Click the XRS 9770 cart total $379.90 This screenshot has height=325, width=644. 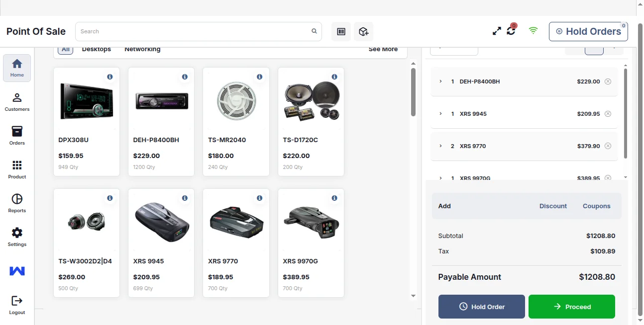point(588,146)
